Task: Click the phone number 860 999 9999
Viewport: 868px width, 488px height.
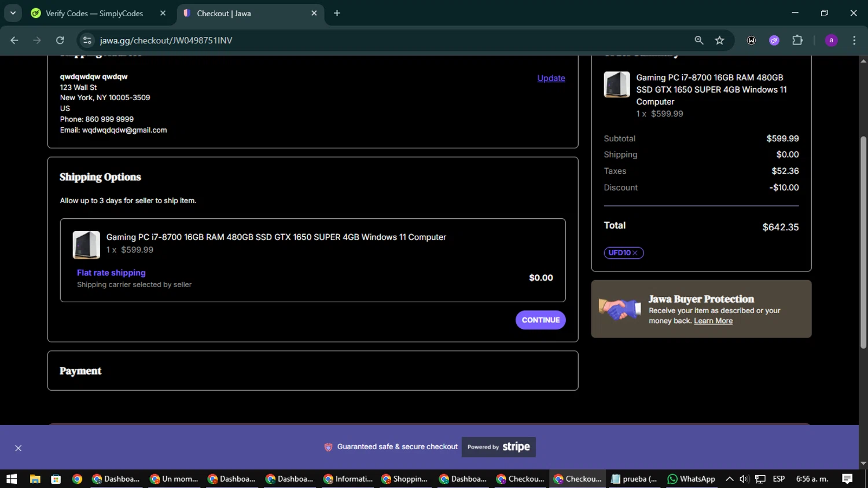Action: [109, 119]
